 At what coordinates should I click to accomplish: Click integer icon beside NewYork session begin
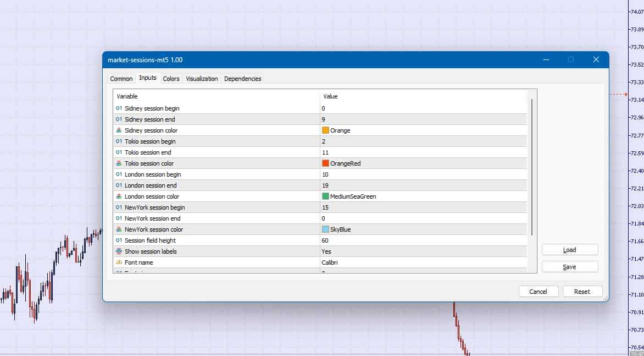click(119, 207)
